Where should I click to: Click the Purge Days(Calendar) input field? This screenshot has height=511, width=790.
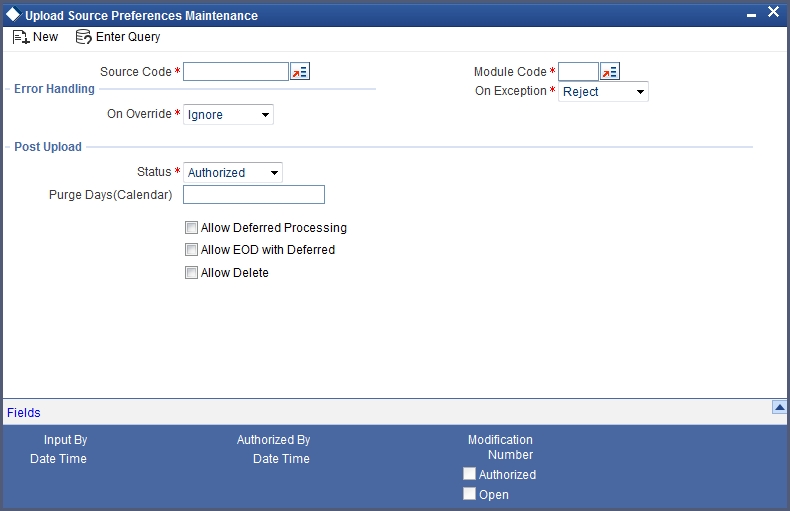coord(254,195)
